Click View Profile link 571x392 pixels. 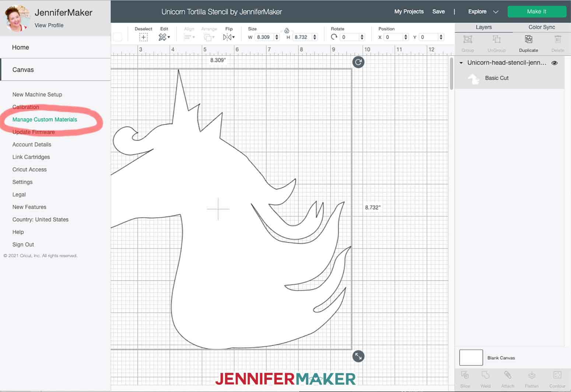pos(49,25)
